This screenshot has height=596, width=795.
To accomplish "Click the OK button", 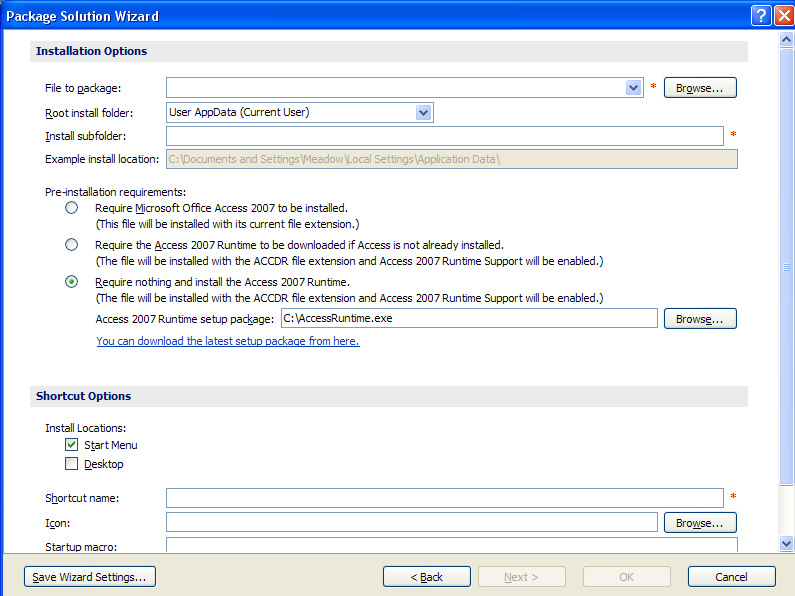I will point(627,577).
